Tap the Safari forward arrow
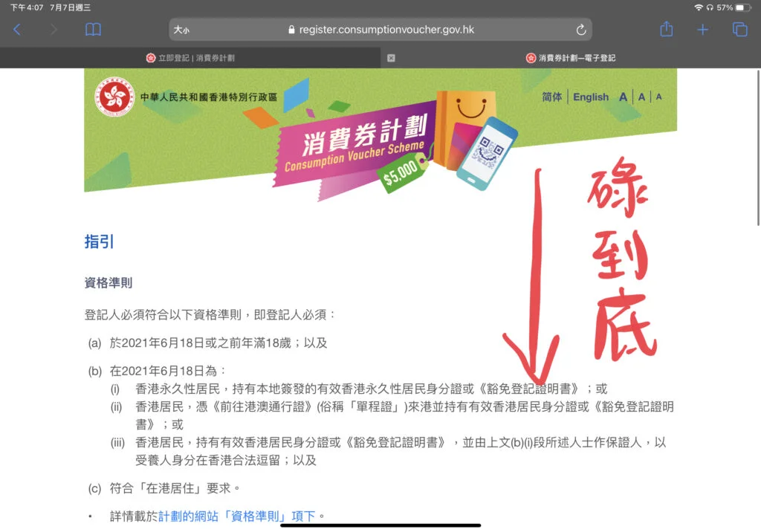761x532 pixels. [x=54, y=30]
